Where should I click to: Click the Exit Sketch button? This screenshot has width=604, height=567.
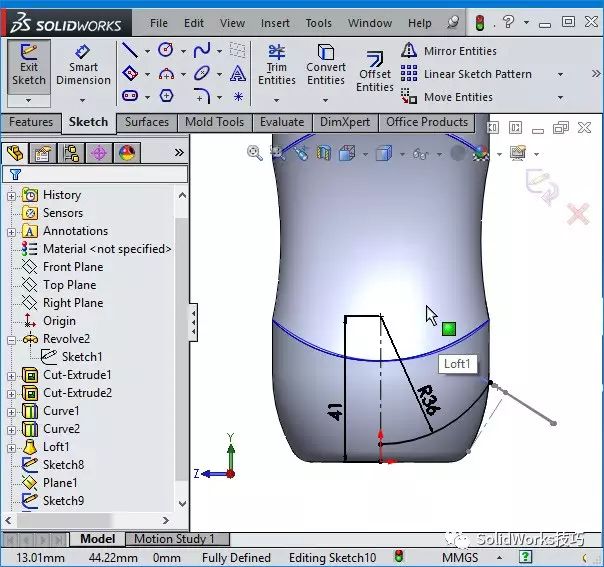click(29, 66)
